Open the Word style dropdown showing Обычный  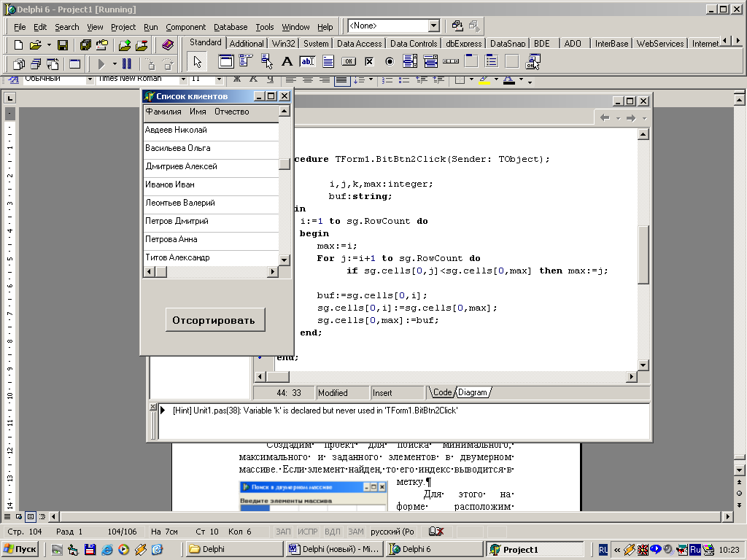point(90,79)
